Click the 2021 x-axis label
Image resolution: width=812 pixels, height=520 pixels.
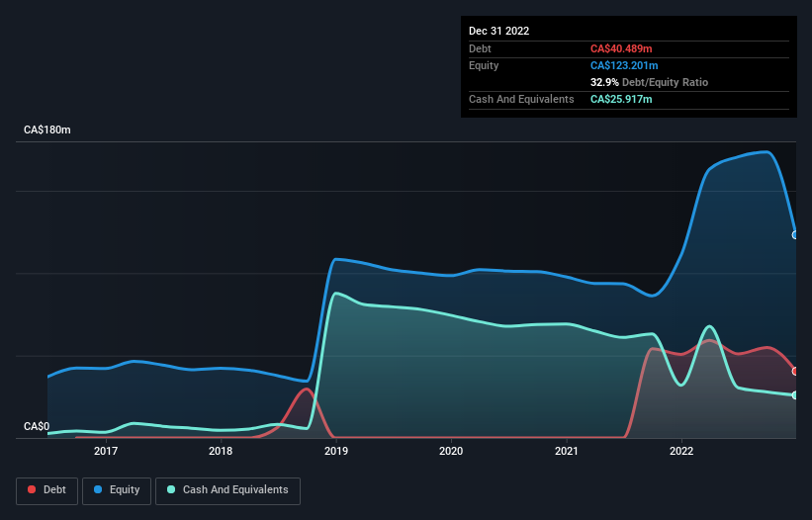point(567,451)
